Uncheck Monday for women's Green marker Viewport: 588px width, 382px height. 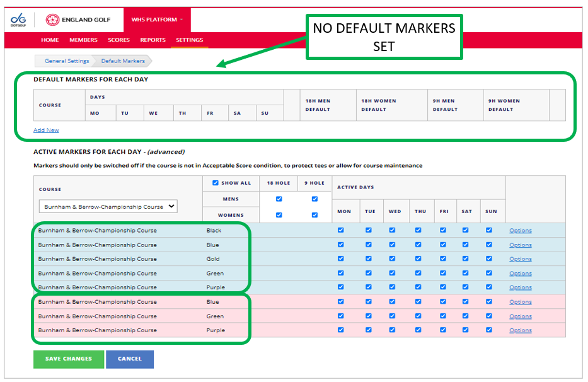coord(340,316)
